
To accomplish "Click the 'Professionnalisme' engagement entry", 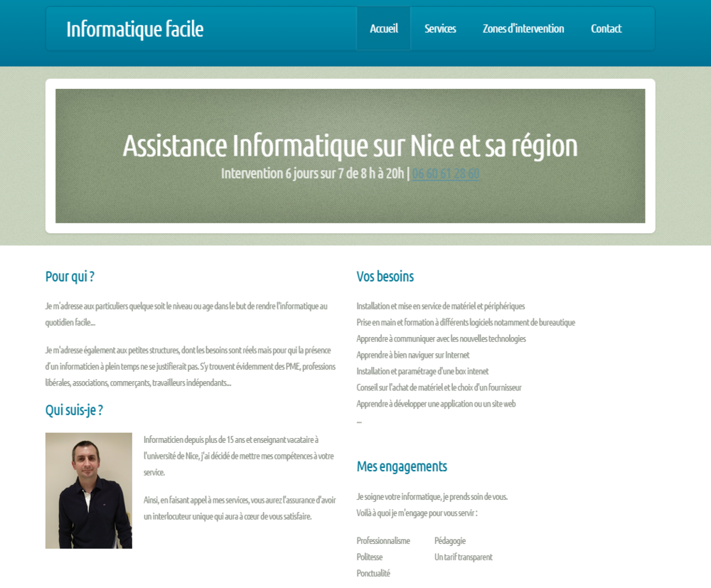I will click(x=383, y=540).
